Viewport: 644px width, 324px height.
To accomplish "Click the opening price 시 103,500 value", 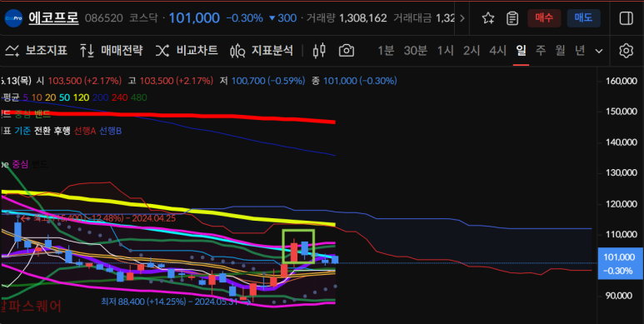I will pyautogui.click(x=85, y=81).
